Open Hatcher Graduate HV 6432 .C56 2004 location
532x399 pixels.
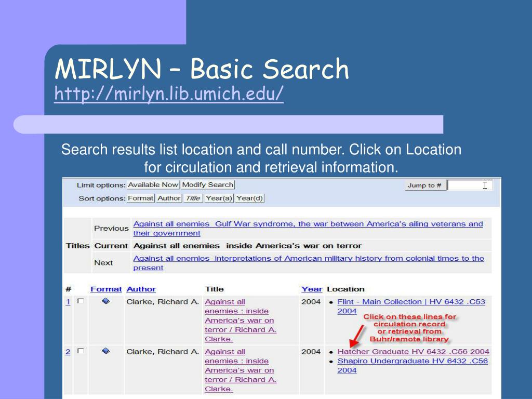(x=413, y=352)
